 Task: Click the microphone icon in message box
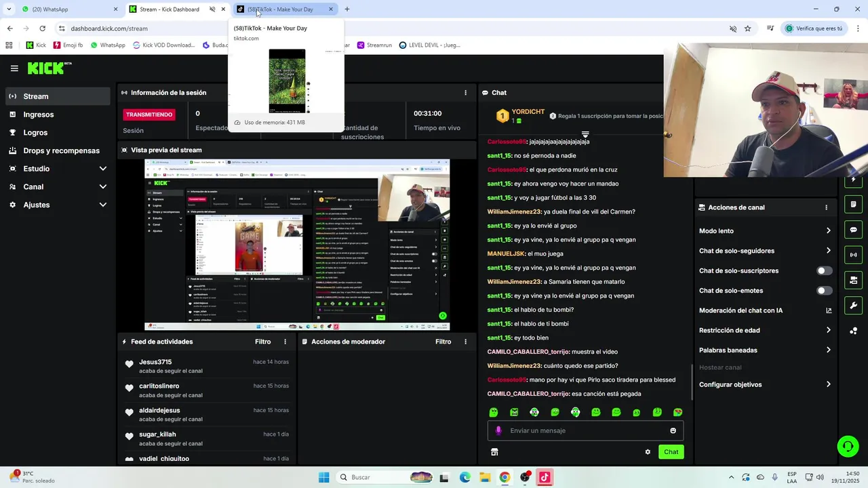click(498, 430)
